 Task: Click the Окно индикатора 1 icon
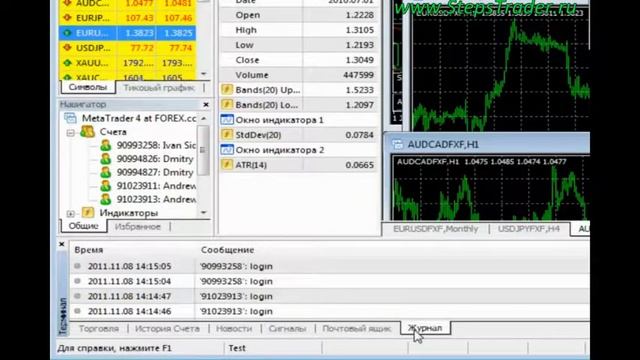227,120
